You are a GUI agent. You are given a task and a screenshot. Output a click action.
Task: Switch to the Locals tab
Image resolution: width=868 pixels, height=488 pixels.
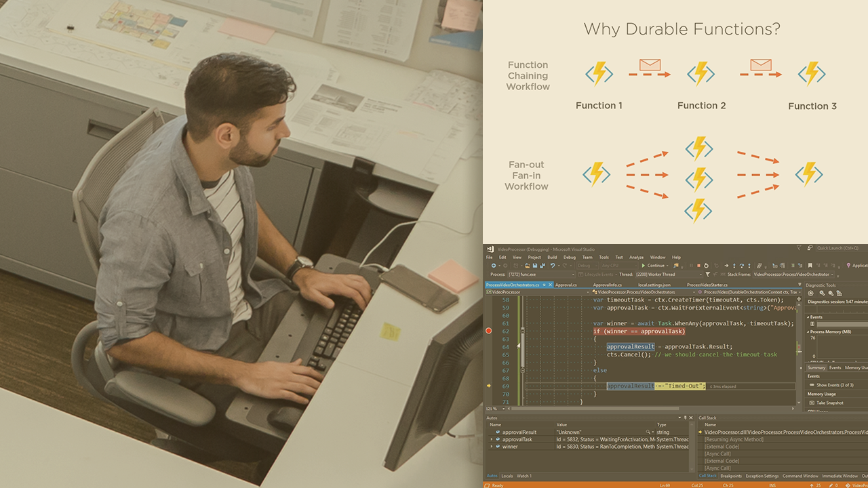507,476
